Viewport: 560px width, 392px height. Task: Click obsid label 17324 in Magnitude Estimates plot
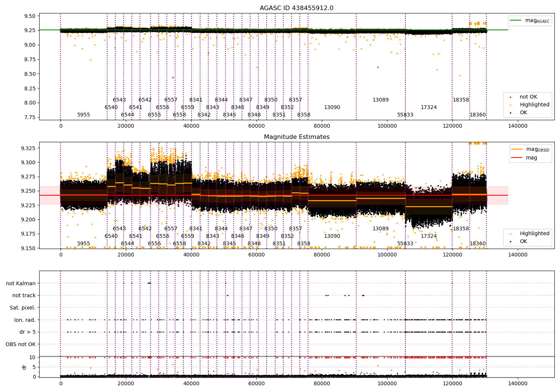pos(429,236)
